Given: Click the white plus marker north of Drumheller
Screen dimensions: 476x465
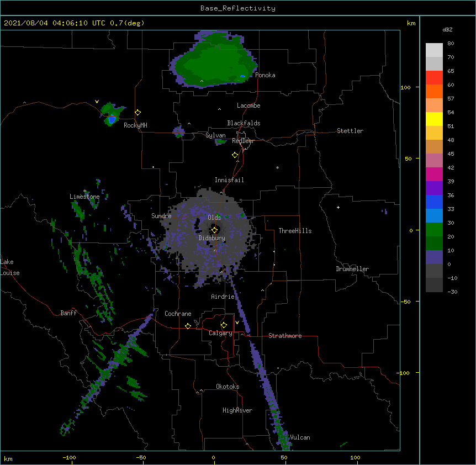Looking at the screenshot, I should [338, 207].
